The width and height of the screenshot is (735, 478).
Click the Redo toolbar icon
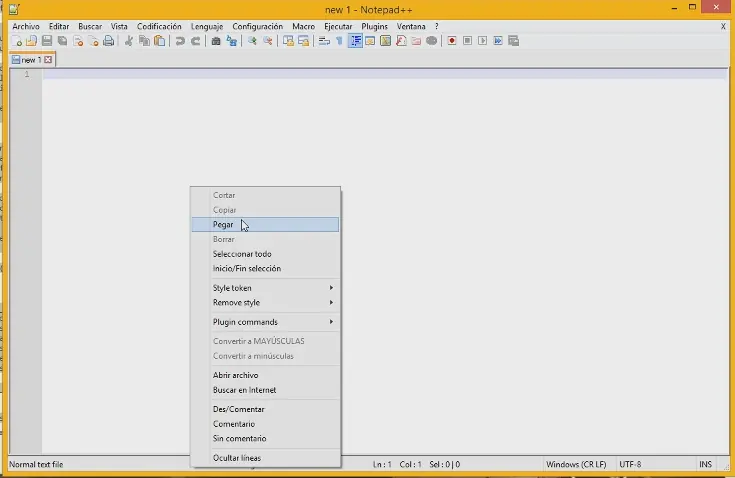(195, 41)
